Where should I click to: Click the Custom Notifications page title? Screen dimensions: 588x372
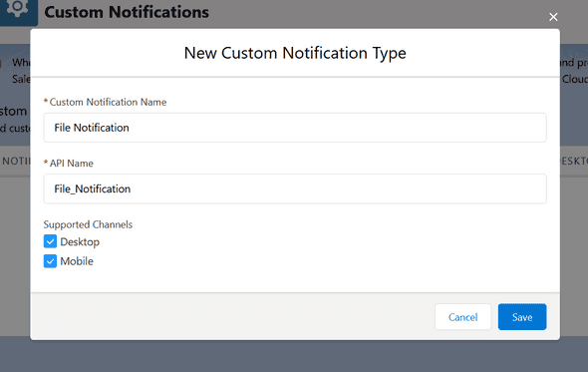(127, 12)
